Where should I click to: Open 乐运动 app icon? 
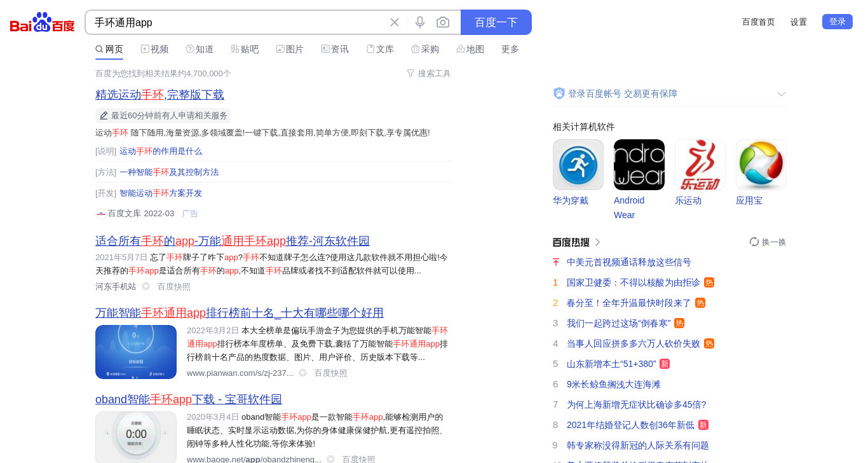[x=700, y=165]
